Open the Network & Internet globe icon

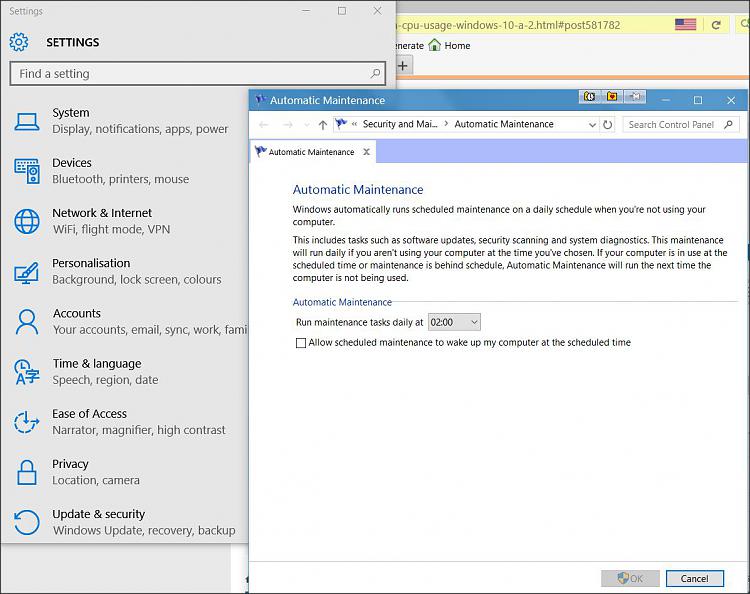tap(27, 221)
